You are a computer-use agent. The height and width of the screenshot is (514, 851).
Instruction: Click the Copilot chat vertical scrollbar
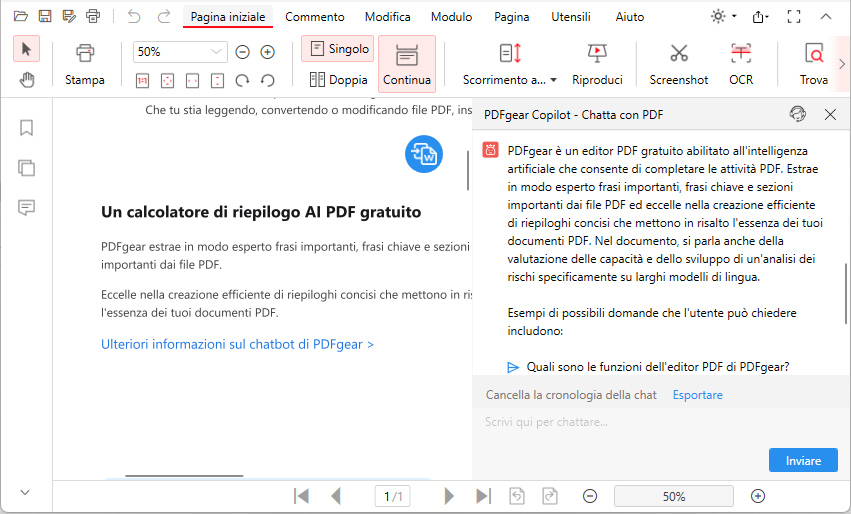pyautogui.click(x=846, y=293)
